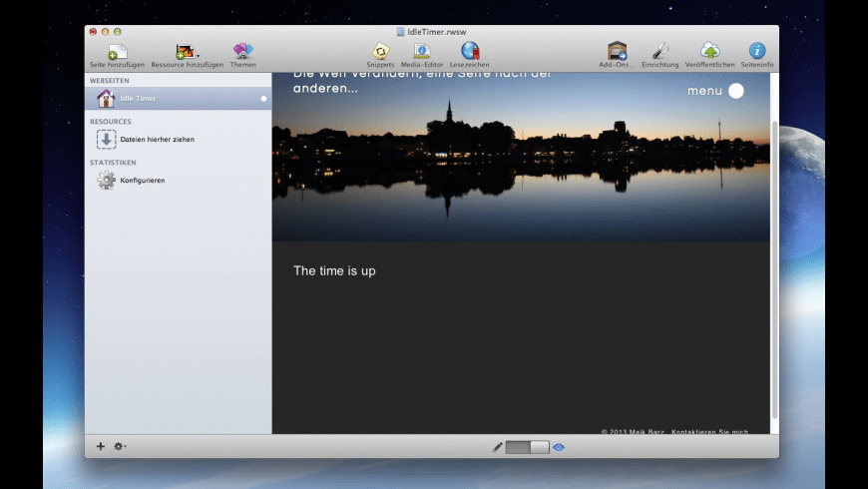This screenshot has height=489, width=868.
Task: Click the preview vertical scrollbar
Action: point(774,268)
